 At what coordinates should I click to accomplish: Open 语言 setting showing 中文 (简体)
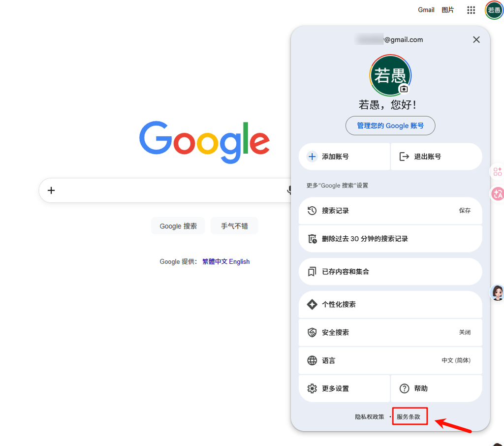click(x=390, y=360)
